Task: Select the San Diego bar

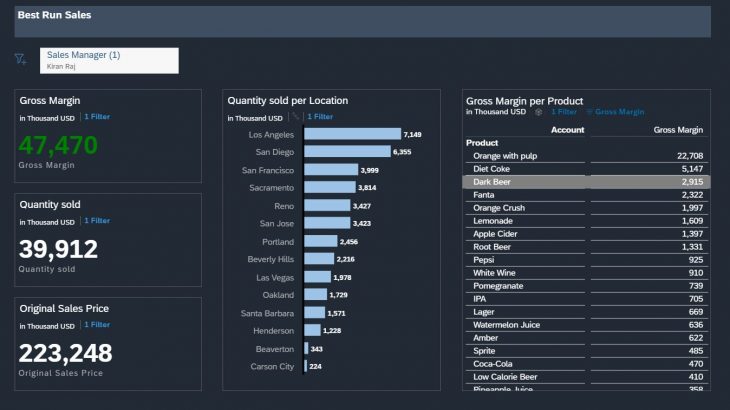Action: (347, 152)
